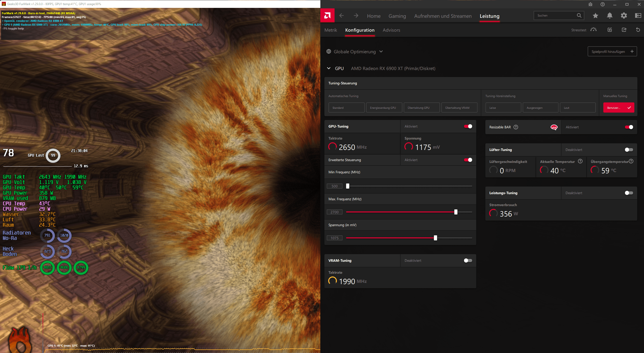Select the Konfiguration subtab
The image size is (644, 353).
(x=360, y=30)
